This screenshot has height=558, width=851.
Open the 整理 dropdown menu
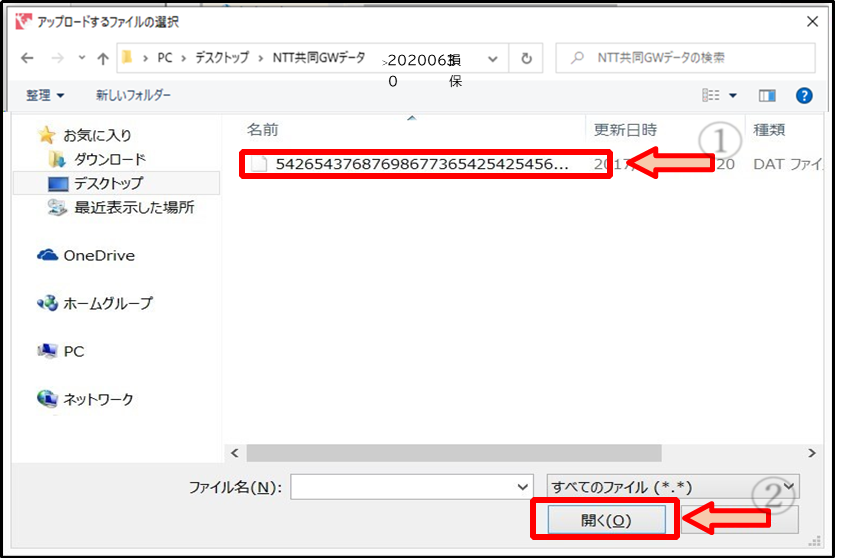(44, 95)
